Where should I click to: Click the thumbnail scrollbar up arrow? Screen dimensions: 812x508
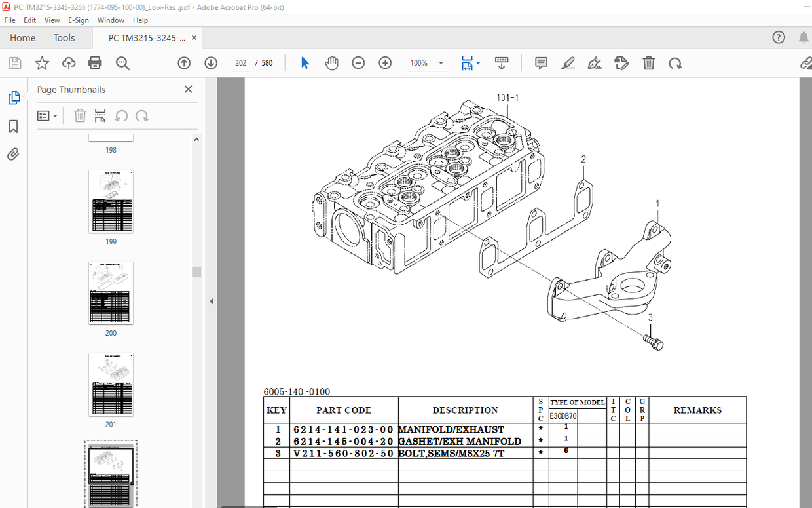click(196, 139)
